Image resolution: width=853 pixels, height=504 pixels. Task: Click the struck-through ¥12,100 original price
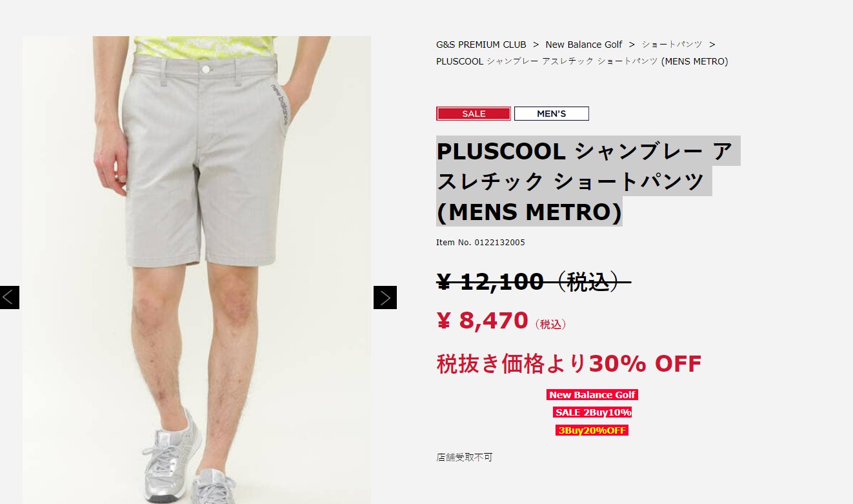(x=533, y=281)
